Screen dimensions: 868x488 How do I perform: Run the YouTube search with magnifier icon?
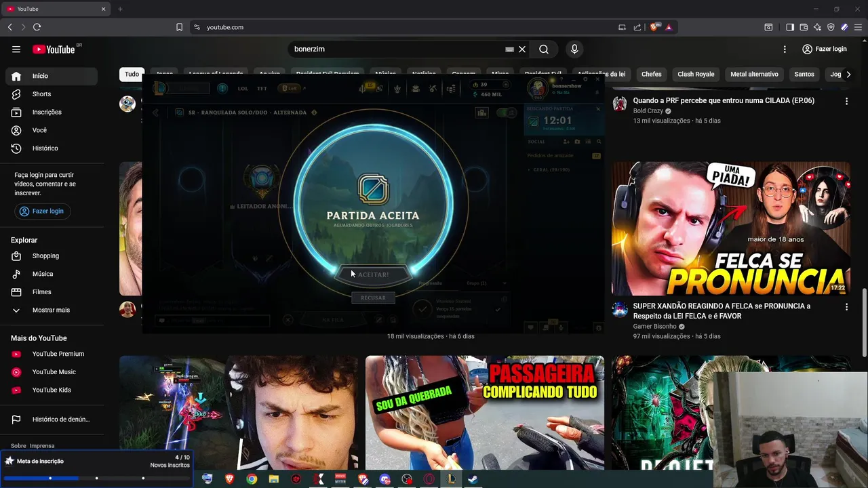pyautogui.click(x=544, y=49)
